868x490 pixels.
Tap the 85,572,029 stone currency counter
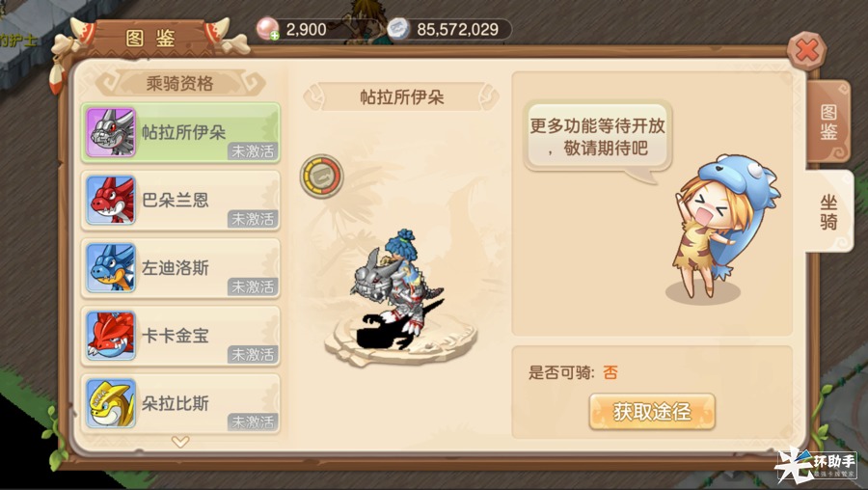457,29
